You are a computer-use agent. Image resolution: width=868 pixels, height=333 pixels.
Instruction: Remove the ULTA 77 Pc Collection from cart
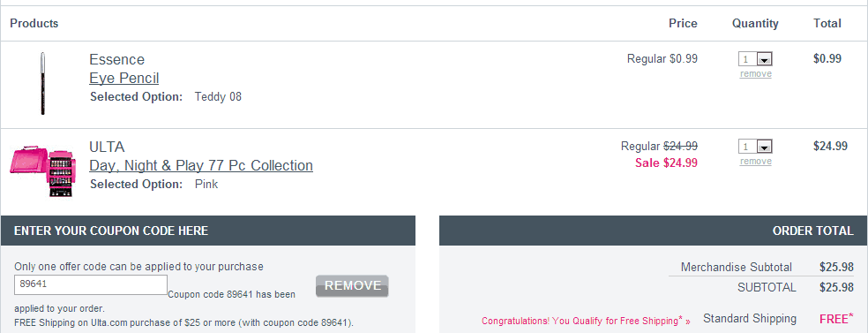click(x=756, y=162)
